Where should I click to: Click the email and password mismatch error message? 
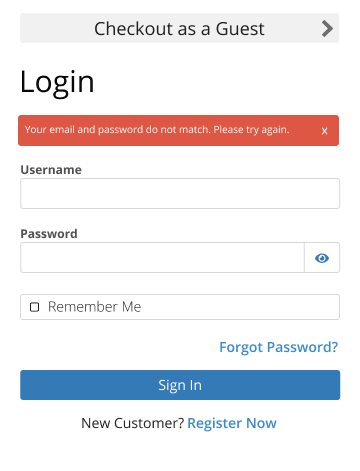coord(157,130)
